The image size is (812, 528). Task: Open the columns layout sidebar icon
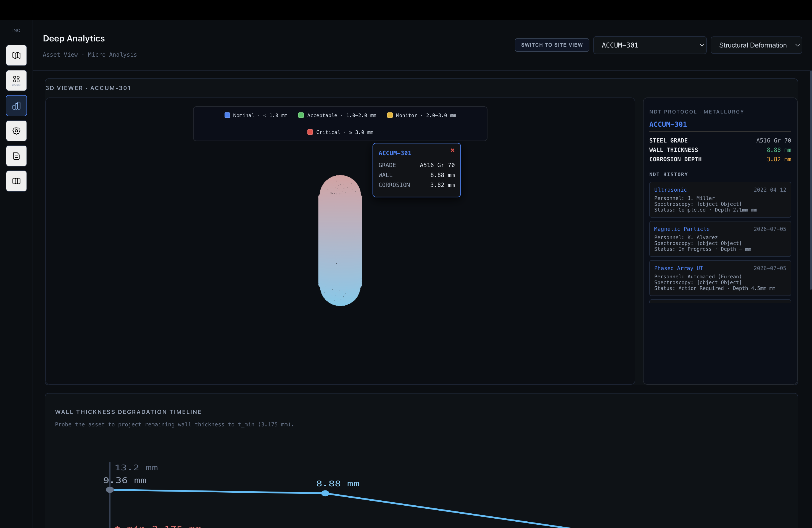tap(16, 181)
